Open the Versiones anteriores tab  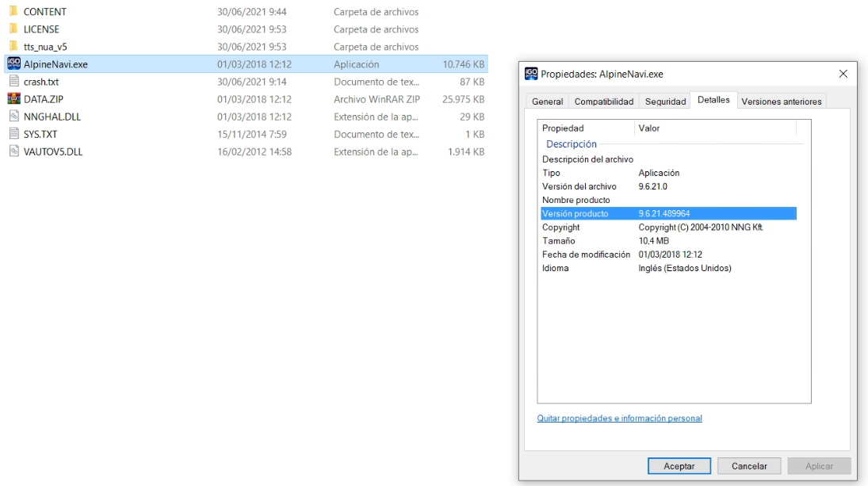click(x=781, y=101)
